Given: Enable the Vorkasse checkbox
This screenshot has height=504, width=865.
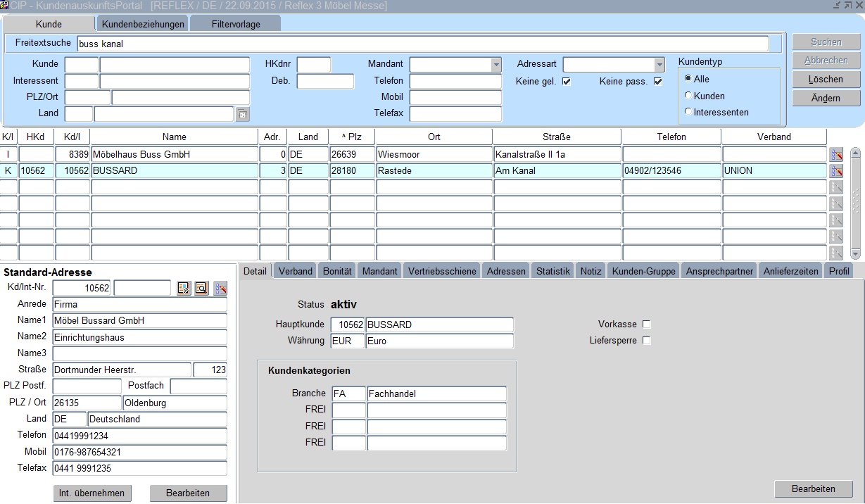Looking at the screenshot, I should click(647, 325).
